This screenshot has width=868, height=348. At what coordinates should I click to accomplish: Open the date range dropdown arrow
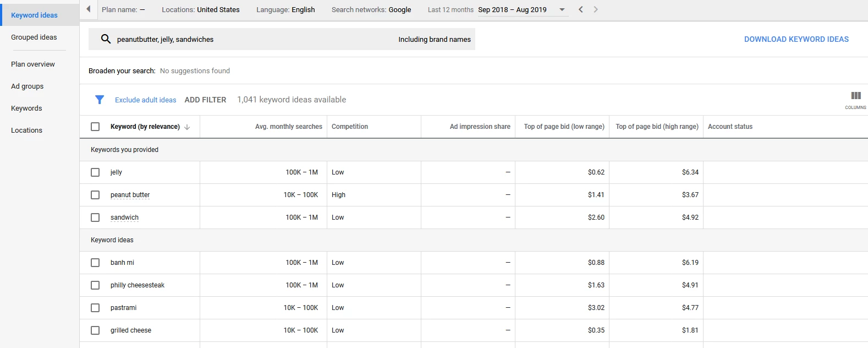coord(562,10)
